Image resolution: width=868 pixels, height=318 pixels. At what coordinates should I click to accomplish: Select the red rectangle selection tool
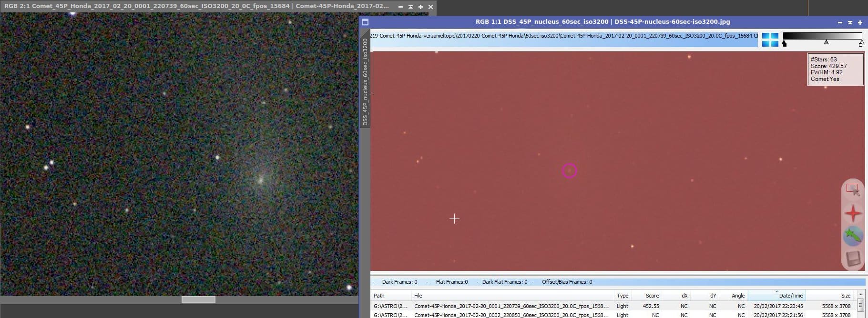point(853,189)
